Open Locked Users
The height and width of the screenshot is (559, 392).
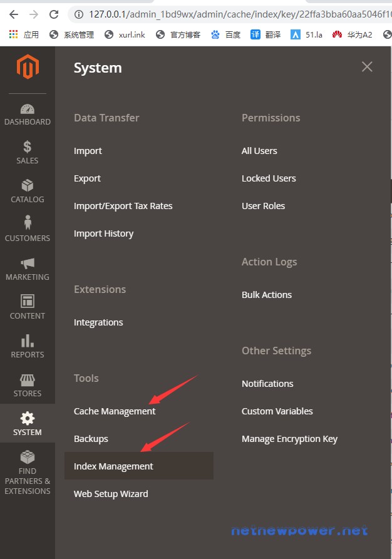269,178
